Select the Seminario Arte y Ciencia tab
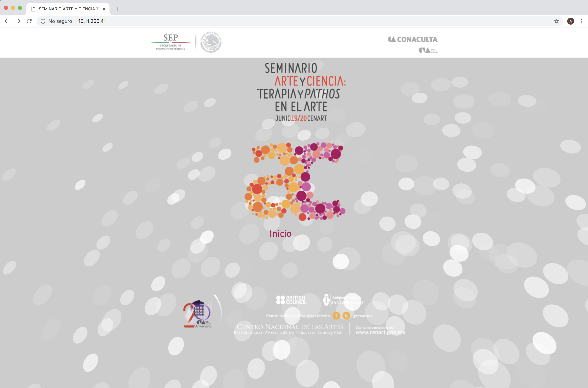The height and width of the screenshot is (388, 588). pyautogui.click(x=67, y=9)
